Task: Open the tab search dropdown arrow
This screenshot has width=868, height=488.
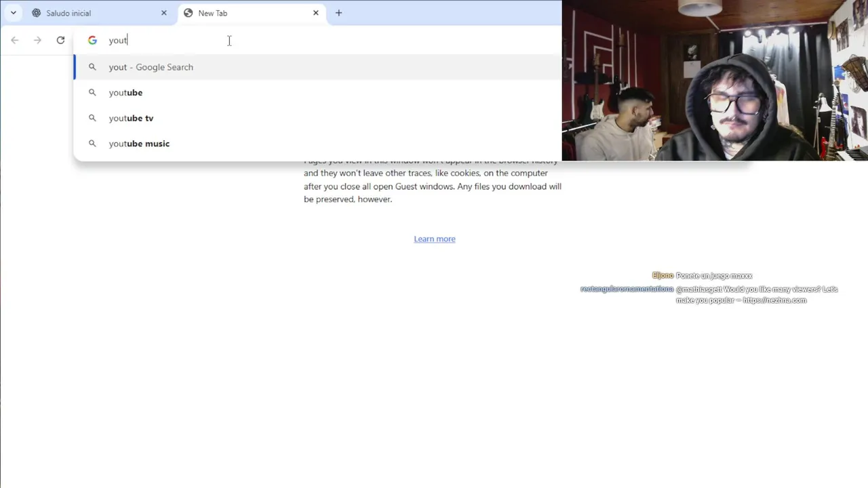Action: [x=13, y=13]
